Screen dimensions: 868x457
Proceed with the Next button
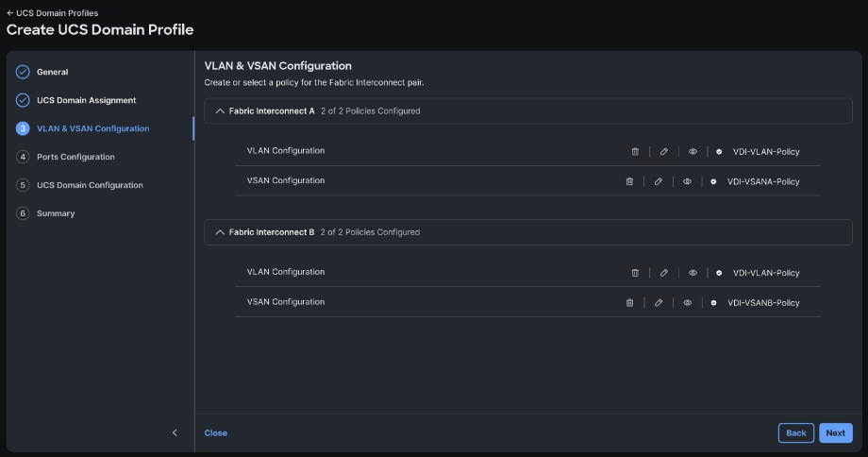pos(835,432)
